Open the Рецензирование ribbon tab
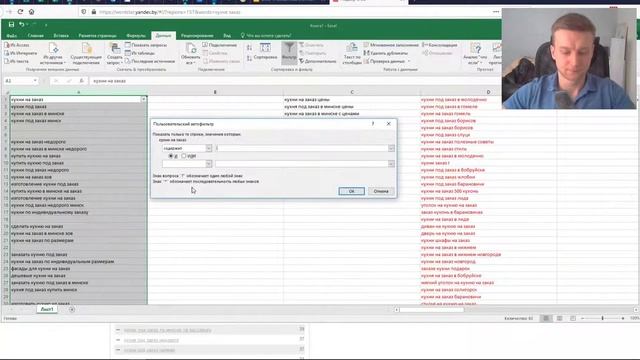This screenshot has width=640, height=360. click(197, 36)
